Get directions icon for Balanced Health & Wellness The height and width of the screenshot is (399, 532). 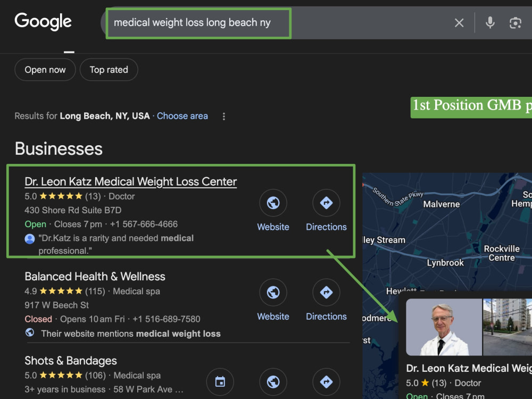coord(326,293)
